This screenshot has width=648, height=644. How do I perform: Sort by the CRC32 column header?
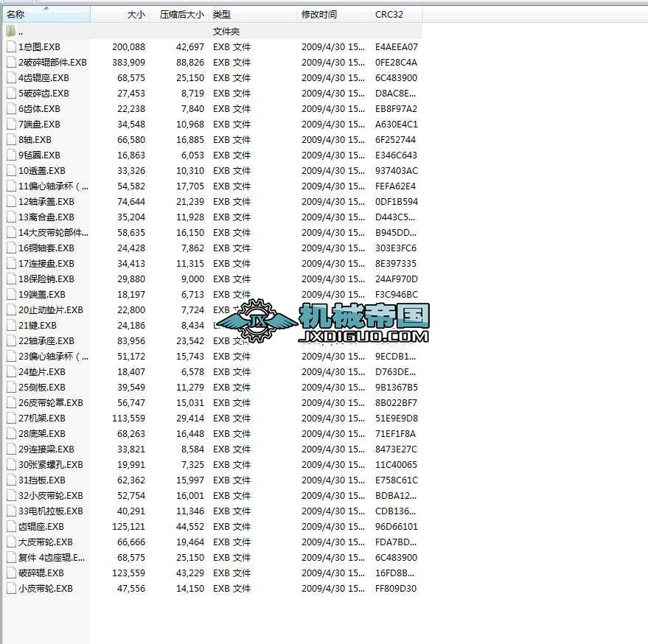pos(397,15)
